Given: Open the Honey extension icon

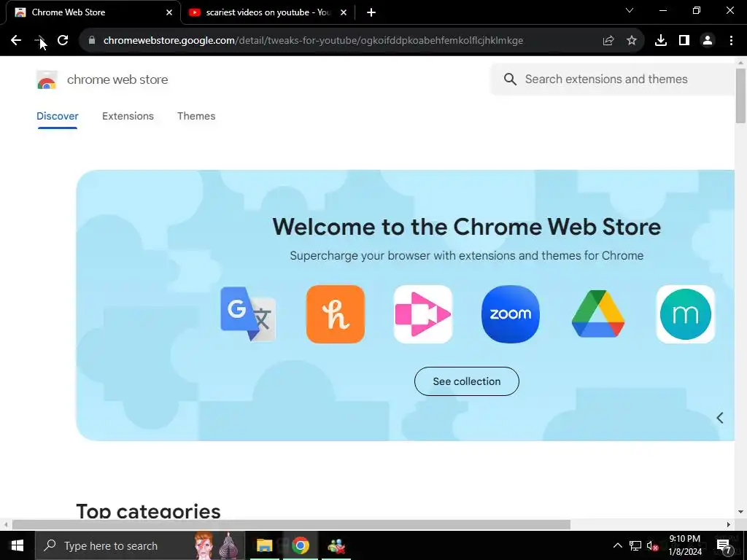Looking at the screenshot, I should point(336,314).
